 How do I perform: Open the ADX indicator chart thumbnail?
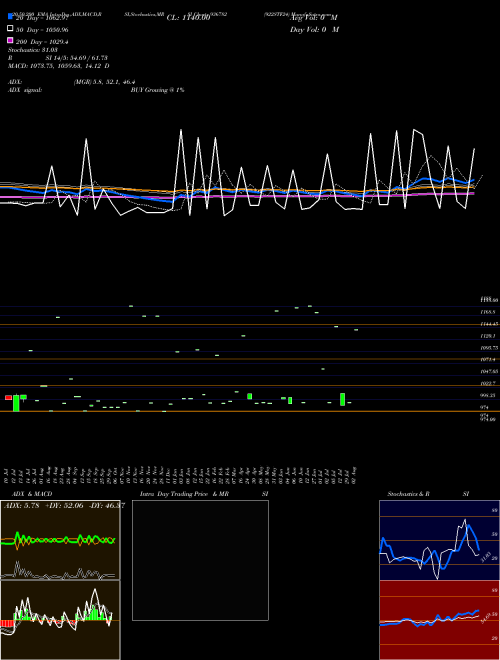60,540
